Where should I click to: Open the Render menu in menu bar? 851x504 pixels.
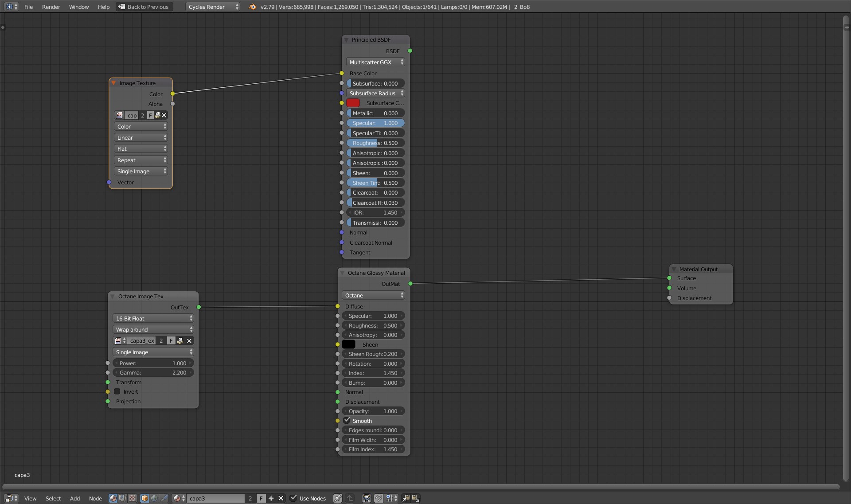(x=51, y=7)
